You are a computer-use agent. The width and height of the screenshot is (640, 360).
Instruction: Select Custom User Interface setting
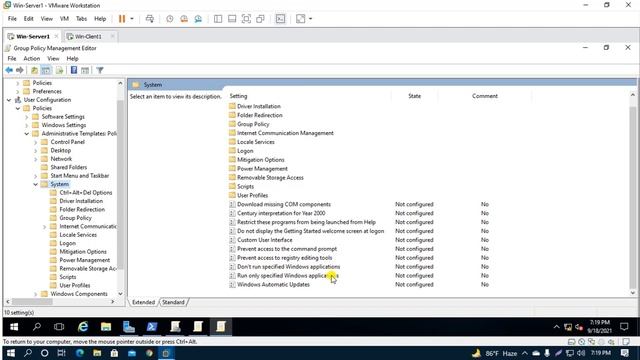264,240
